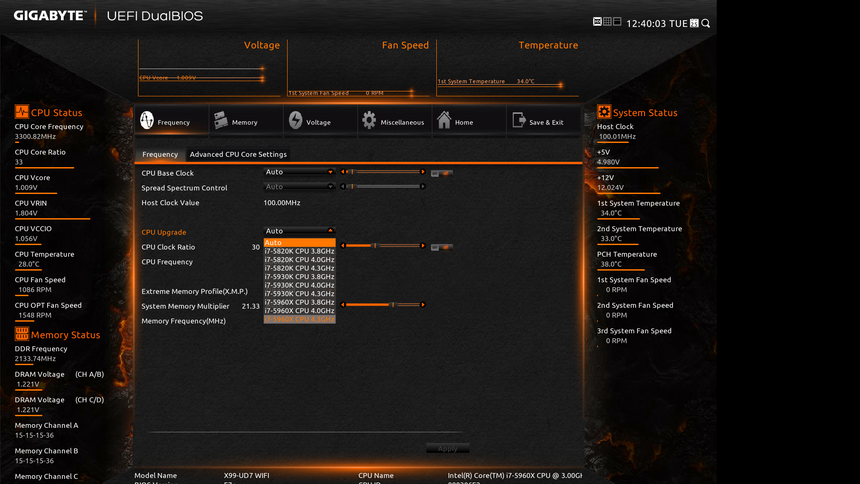
Task: Select the Extreme Memory Profile(X.M.P.) row
Action: [194, 291]
